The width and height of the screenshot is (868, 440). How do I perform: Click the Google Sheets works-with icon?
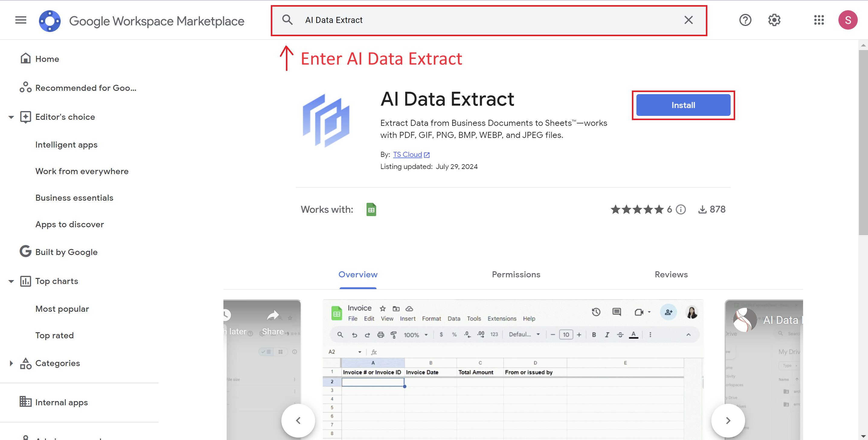pyautogui.click(x=371, y=209)
